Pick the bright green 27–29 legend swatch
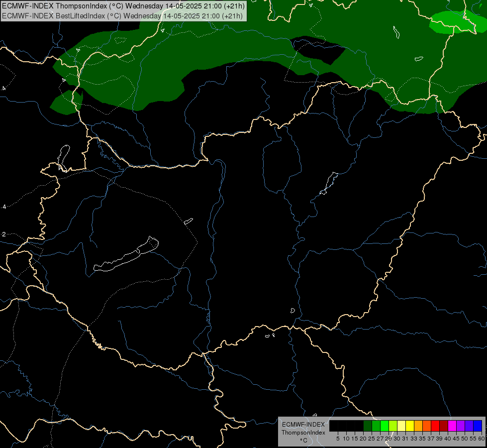The height and width of the screenshot is (448, 487). [x=384, y=426]
